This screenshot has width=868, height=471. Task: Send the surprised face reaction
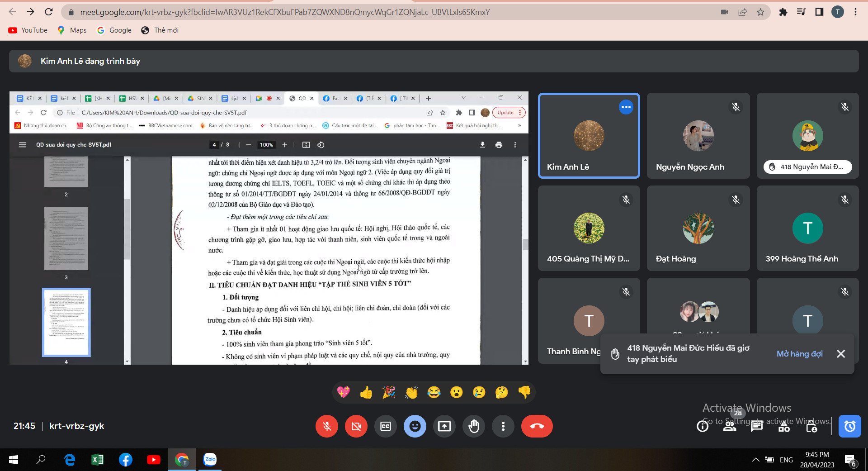click(x=457, y=392)
